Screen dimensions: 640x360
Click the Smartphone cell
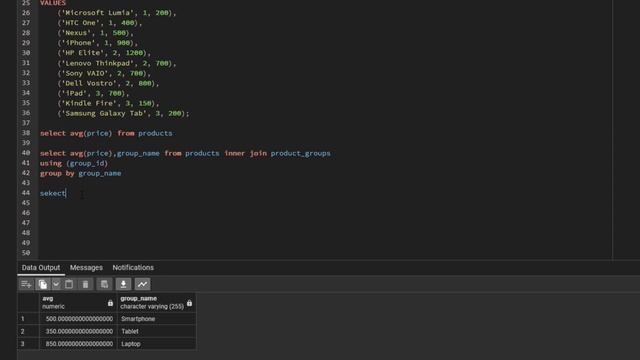coord(157,319)
